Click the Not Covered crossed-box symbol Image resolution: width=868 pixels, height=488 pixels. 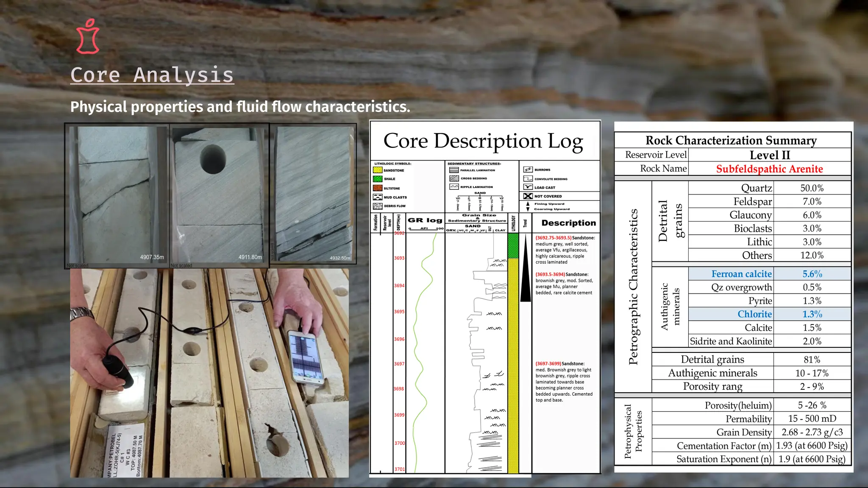pos(528,196)
